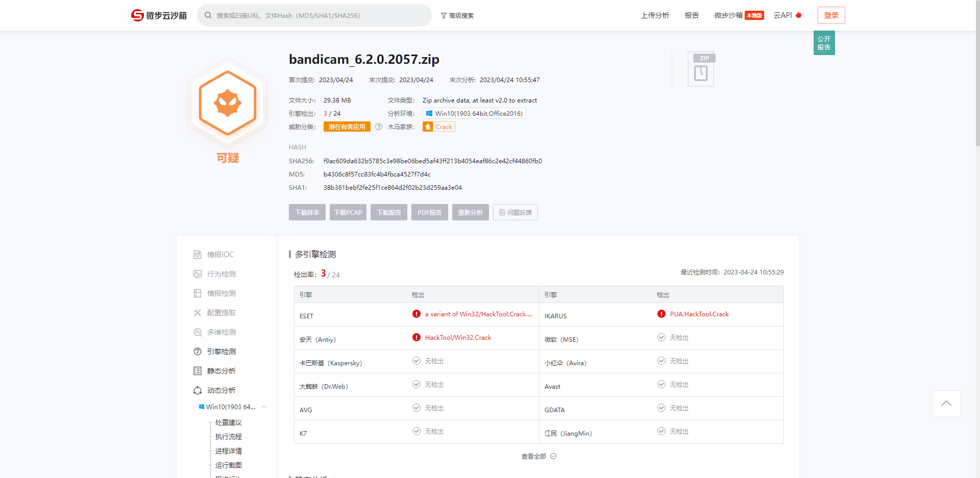Open 云API in the top navigation
Screen dimensions: 980x478
(x=782, y=15)
